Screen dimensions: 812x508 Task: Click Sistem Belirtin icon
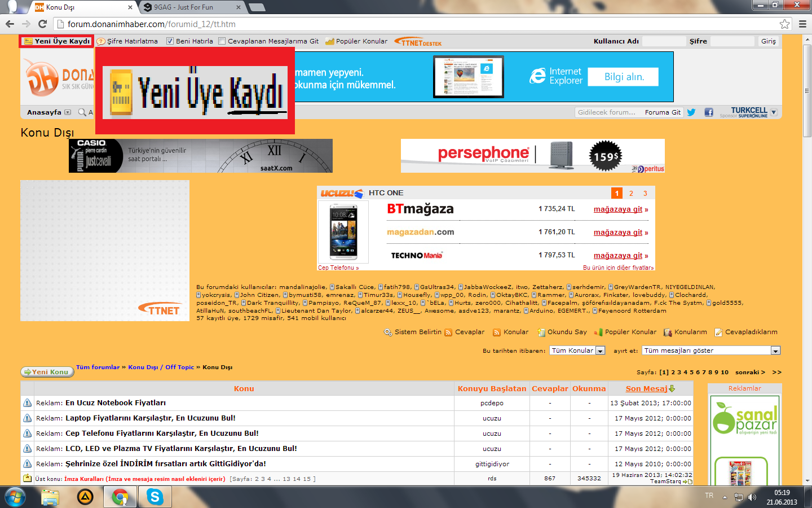(x=388, y=332)
